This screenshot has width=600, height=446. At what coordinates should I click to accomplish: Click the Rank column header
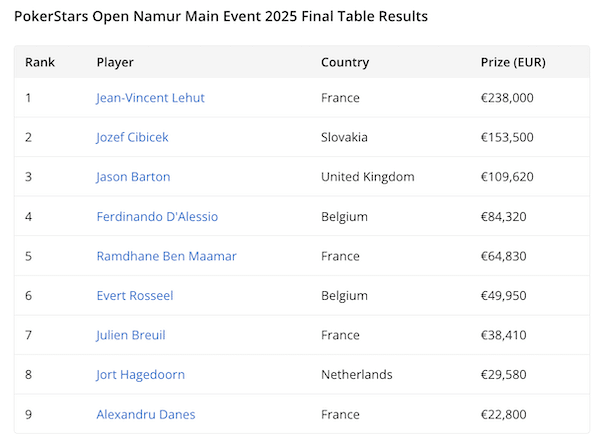pos(40,62)
